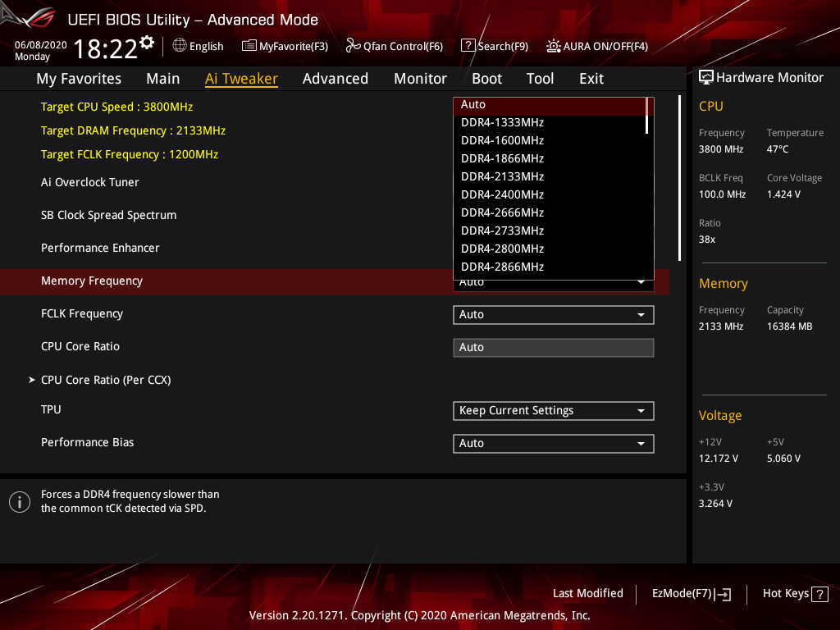840x630 pixels.
Task: Open the TPU Keep Current Settings dropdown
Action: [554, 411]
